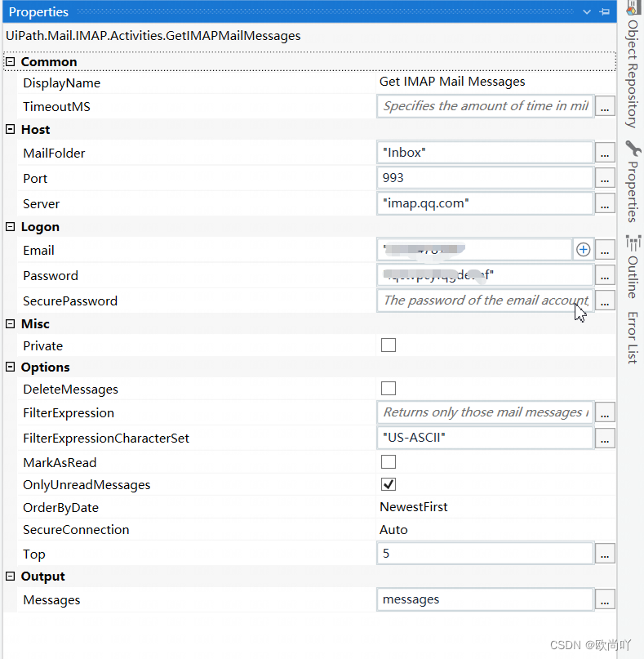The image size is (644, 659).
Task: Pin the Properties panel
Action: [x=604, y=11]
